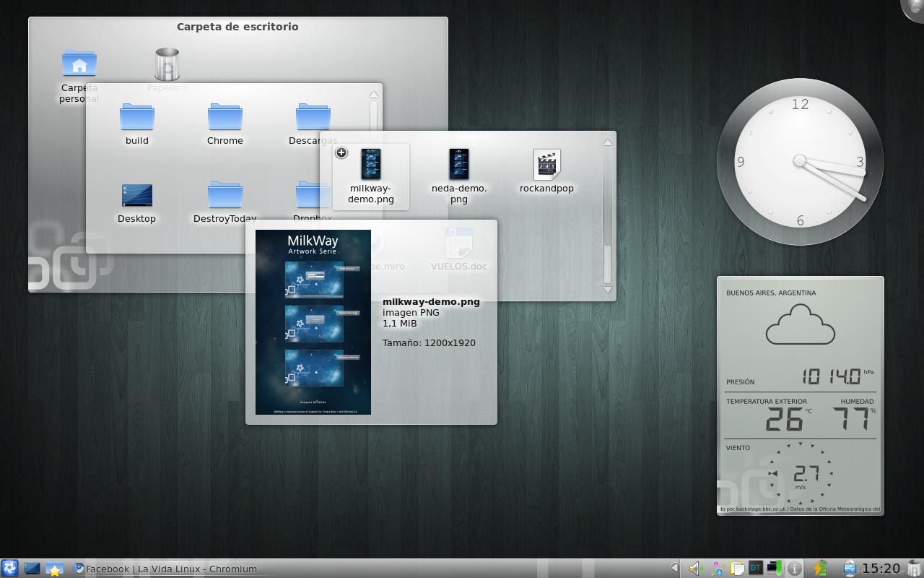Image resolution: width=924 pixels, height=578 pixels.
Task: Click the wind compass showing 2.7 m/s
Action: (x=801, y=474)
